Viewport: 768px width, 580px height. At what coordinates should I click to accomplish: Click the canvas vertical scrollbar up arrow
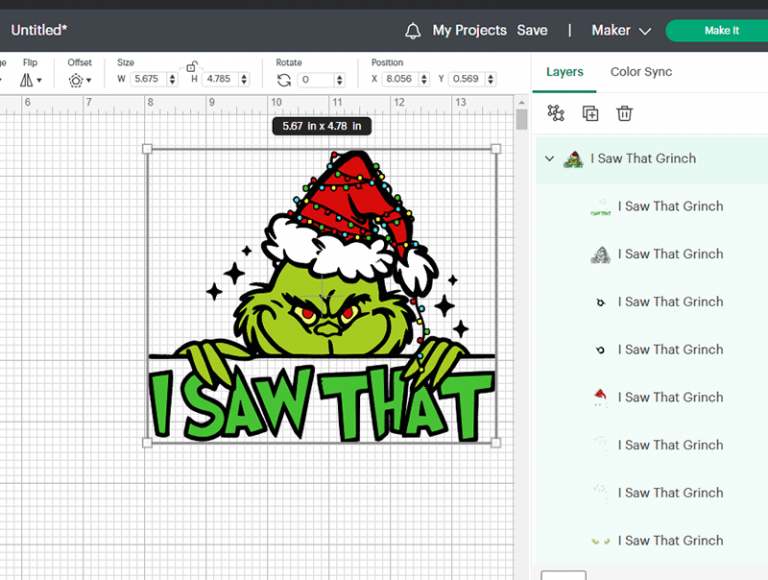tap(521, 102)
